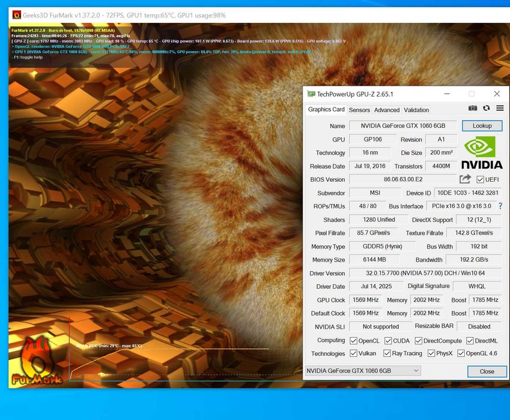Click the DirectX Support value 12 (12_1)
The image size is (510, 420).
click(x=479, y=220)
